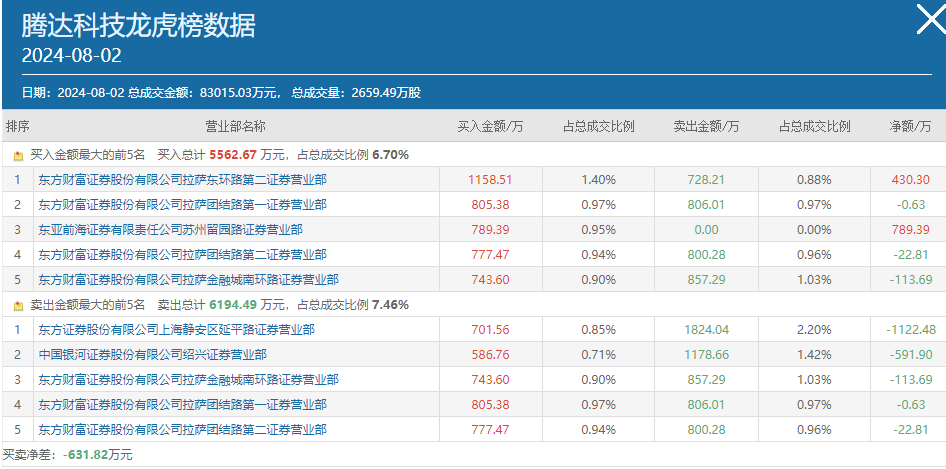Open 中国银河证券绍兴证券营业部 link
The width and height of the screenshot is (946, 469).
pos(152,354)
